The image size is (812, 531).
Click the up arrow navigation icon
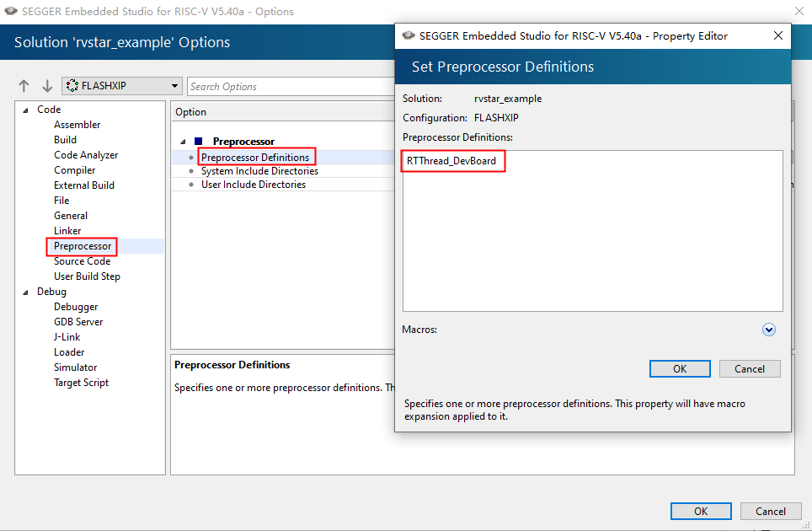click(x=24, y=86)
